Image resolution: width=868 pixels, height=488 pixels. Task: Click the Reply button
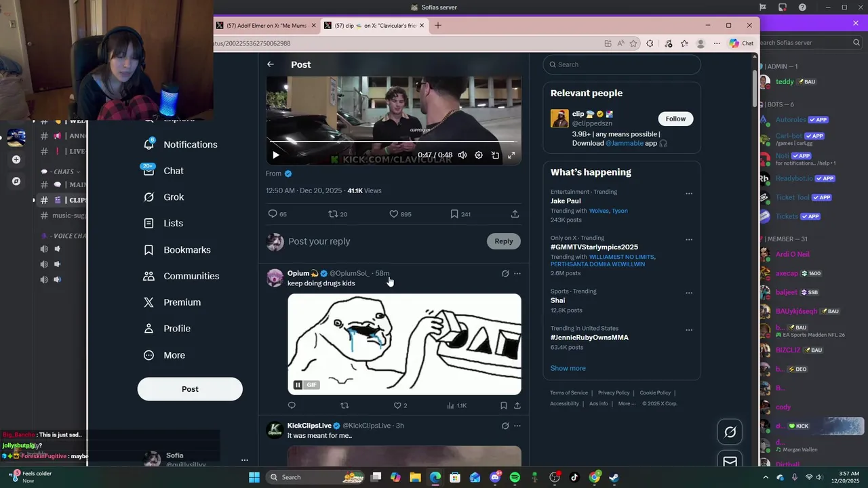coord(504,241)
